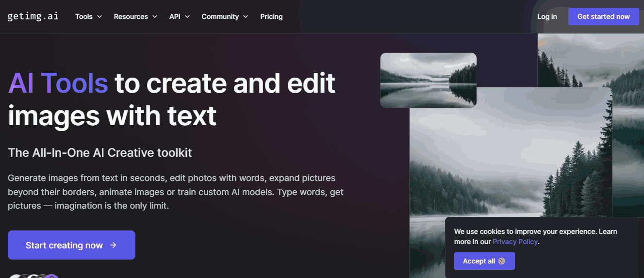Viewport: 644px width, 278px height.
Task: Open the API dropdown
Action: coord(179,16)
